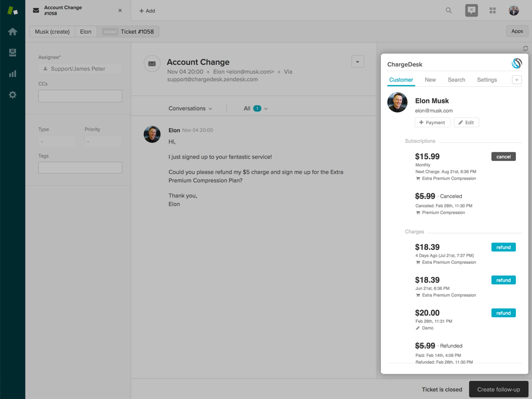Click the CCs input field
This screenshot has height=399, width=532.
click(80, 96)
